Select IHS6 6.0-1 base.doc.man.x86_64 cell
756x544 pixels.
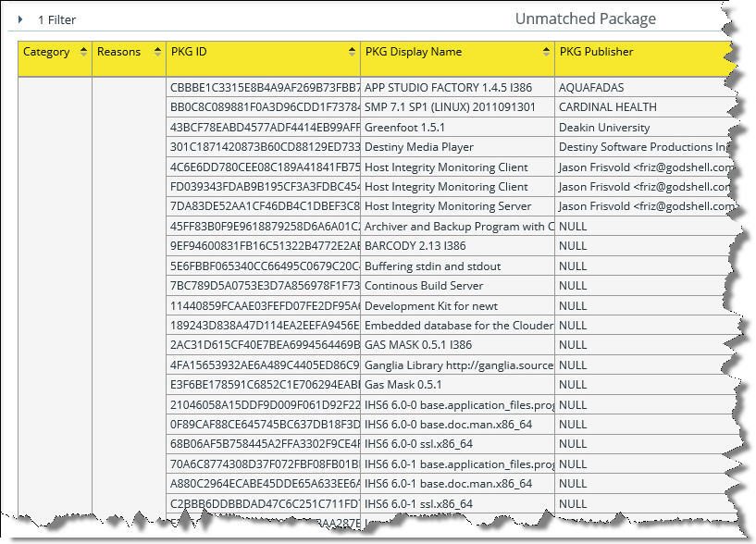(x=457, y=484)
